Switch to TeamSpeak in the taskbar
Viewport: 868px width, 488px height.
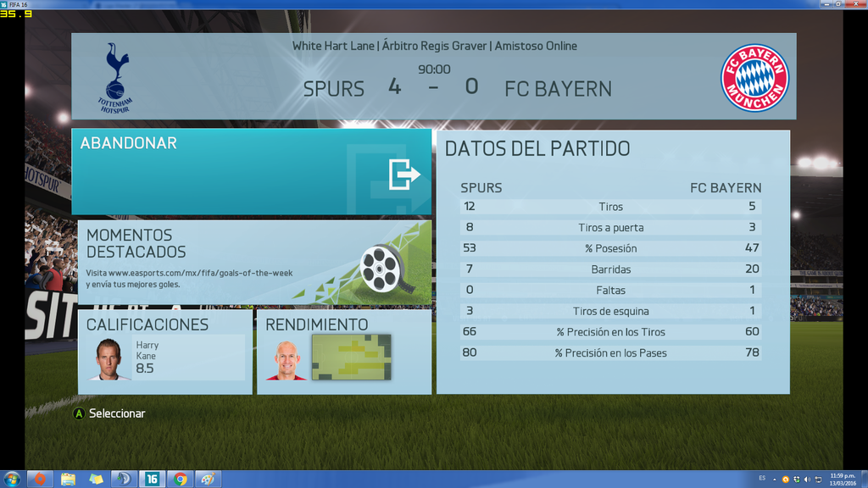click(124, 479)
